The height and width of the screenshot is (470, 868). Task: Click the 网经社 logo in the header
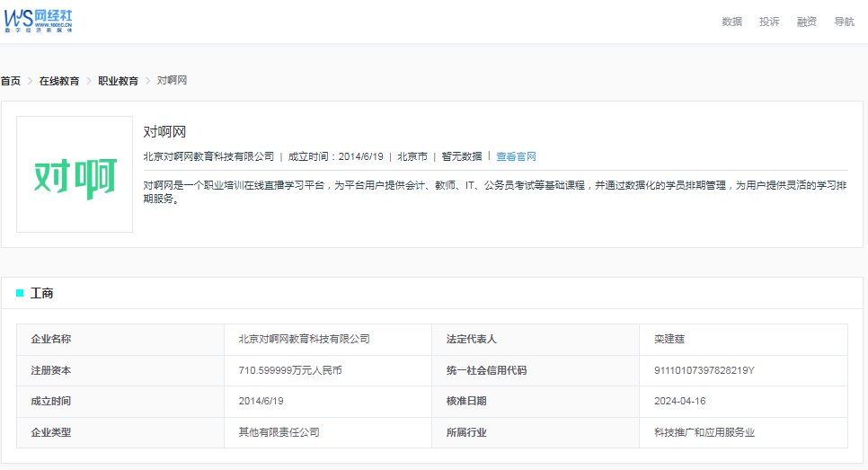(38, 21)
